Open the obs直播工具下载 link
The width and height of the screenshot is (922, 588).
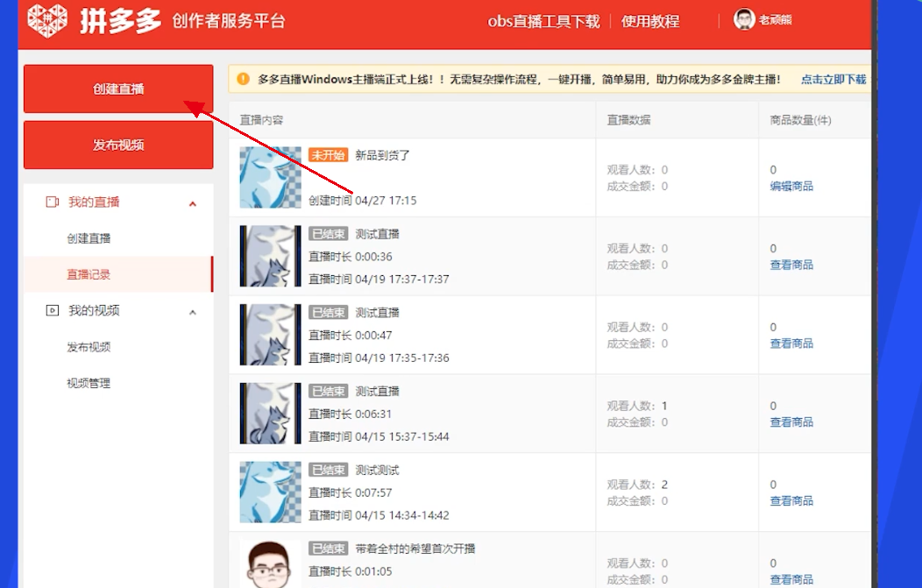[543, 21]
